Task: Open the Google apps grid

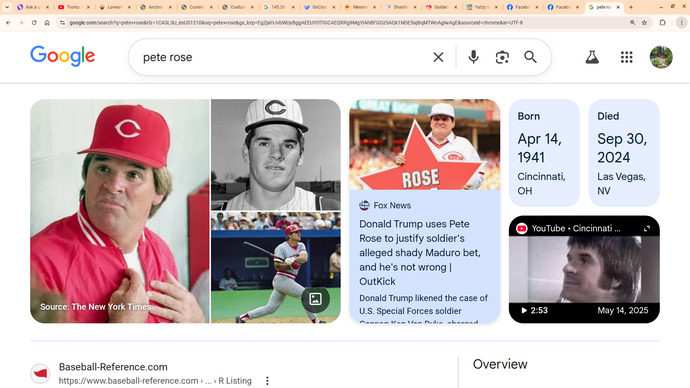Action: pyautogui.click(x=627, y=57)
